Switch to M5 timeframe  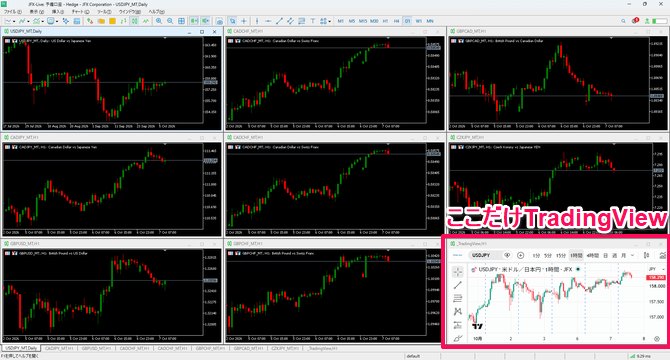point(352,21)
